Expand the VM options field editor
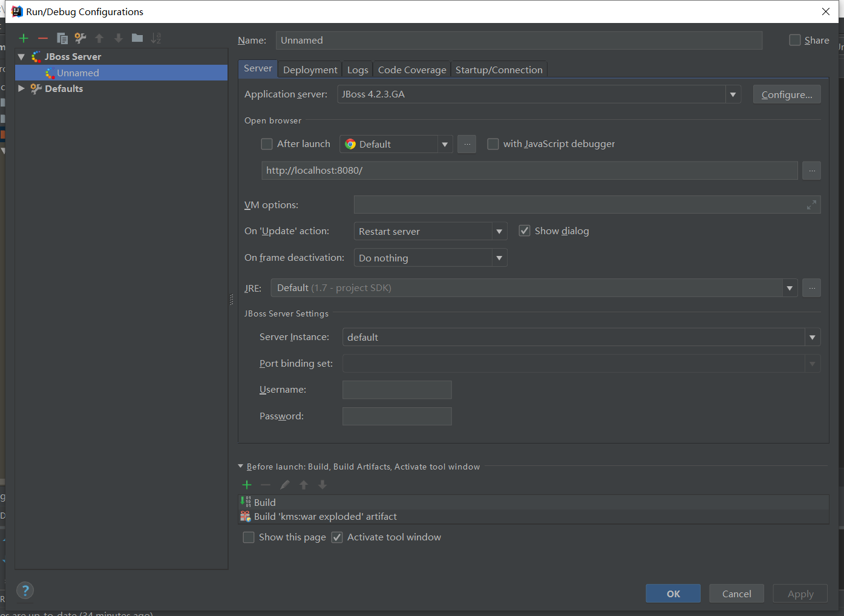 [811, 205]
